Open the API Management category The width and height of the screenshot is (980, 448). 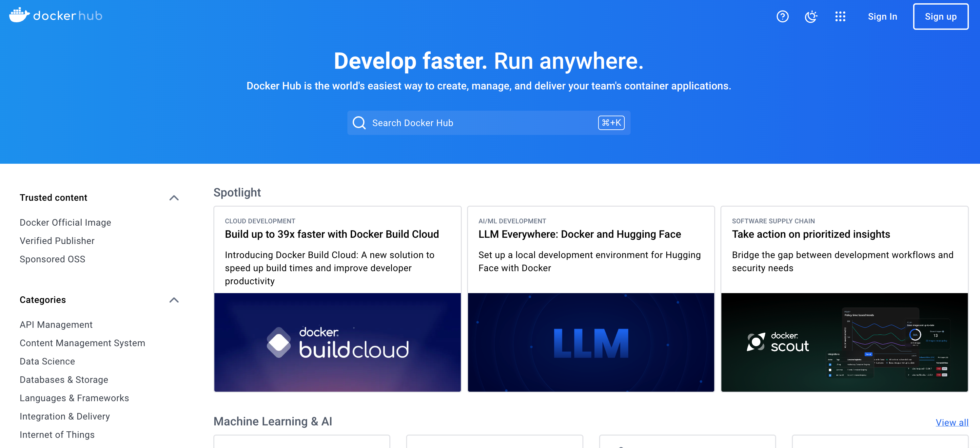(x=56, y=325)
